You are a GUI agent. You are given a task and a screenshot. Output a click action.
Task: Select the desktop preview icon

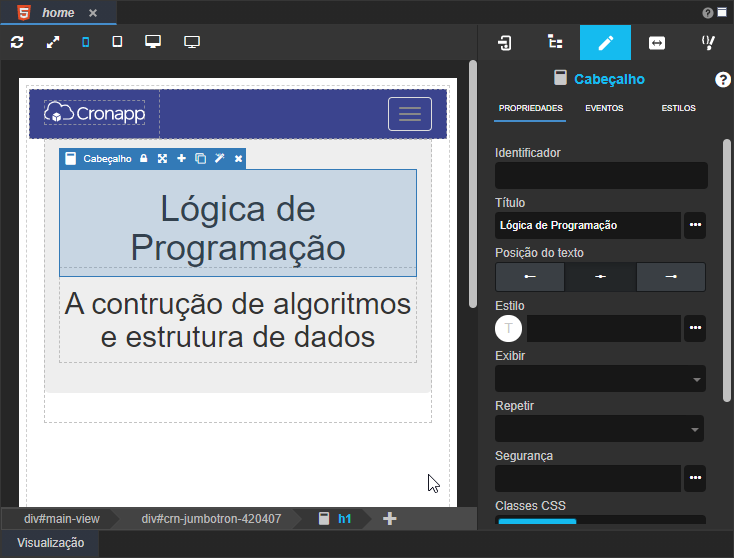point(153,42)
